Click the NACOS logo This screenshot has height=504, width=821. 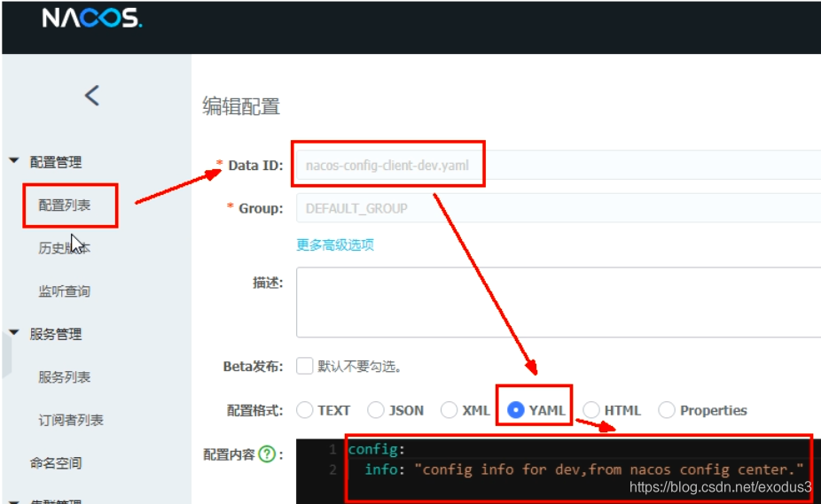[91, 18]
